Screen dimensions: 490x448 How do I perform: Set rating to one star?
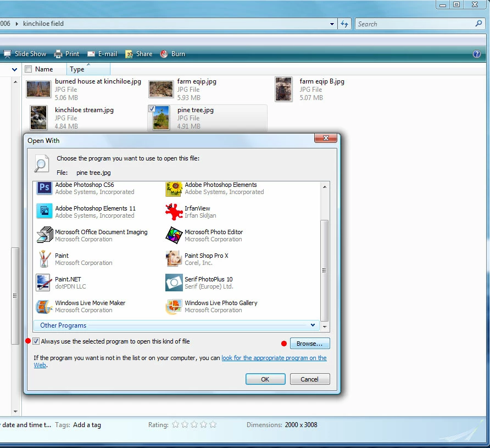tap(176, 424)
